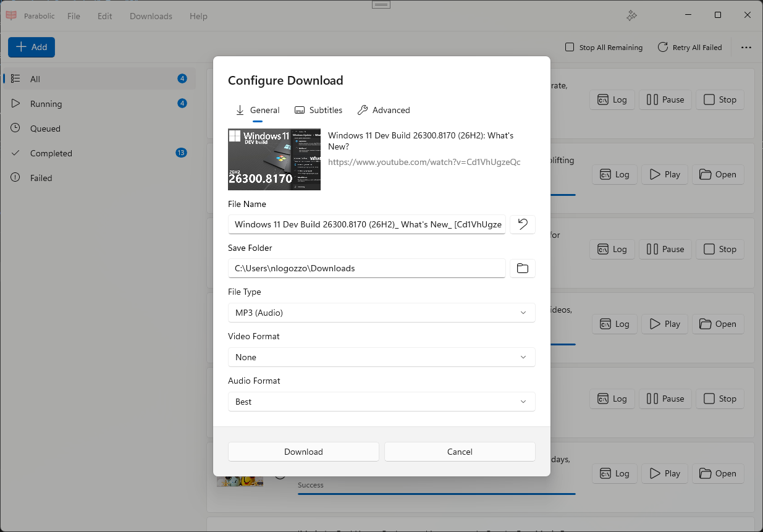This screenshot has height=532, width=763.
Task: Select Running in the sidebar
Action: [x=99, y=104]
